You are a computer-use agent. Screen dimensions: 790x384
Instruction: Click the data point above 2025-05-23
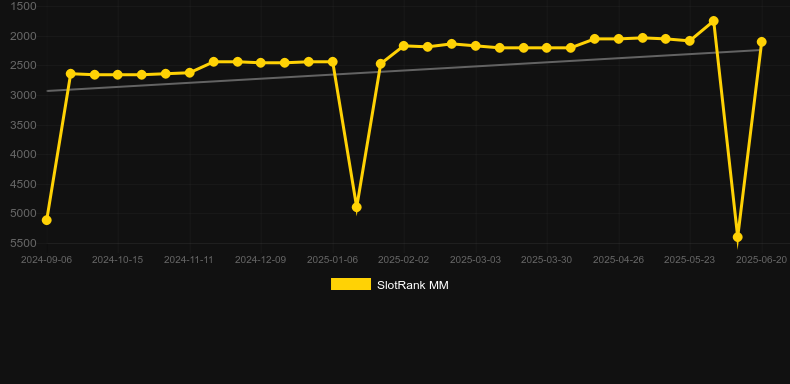click(689, 41)
